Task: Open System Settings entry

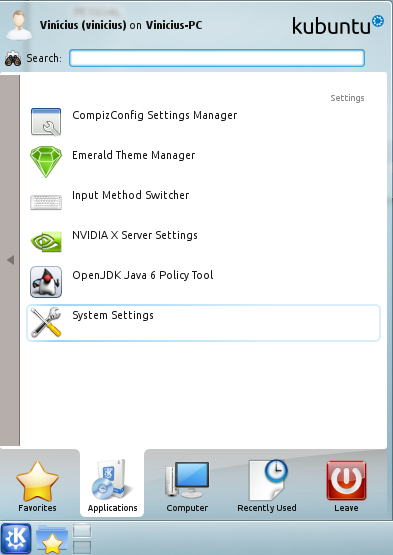Action: click(x=204, y=323)
